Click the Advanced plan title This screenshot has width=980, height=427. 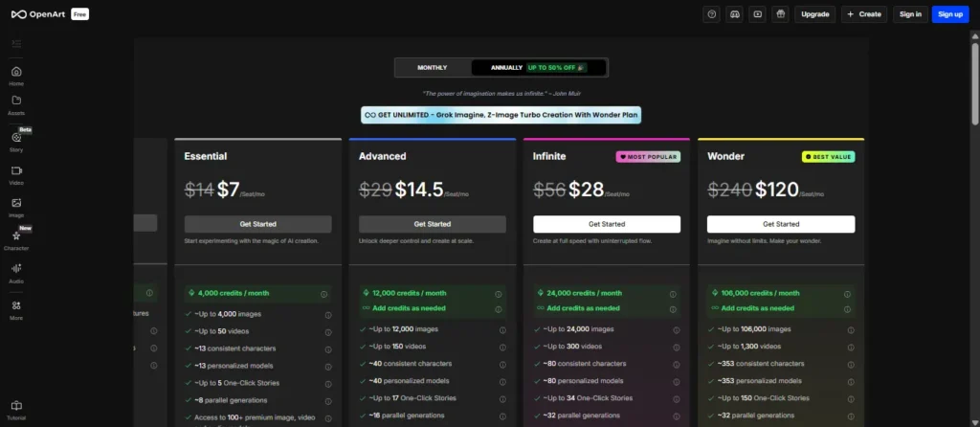pos(383,156)
